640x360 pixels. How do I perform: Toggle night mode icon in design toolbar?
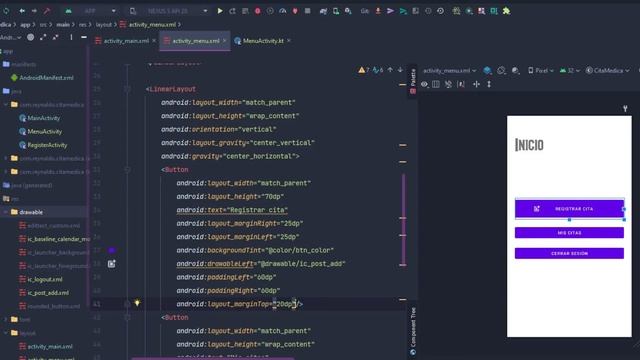516,71
